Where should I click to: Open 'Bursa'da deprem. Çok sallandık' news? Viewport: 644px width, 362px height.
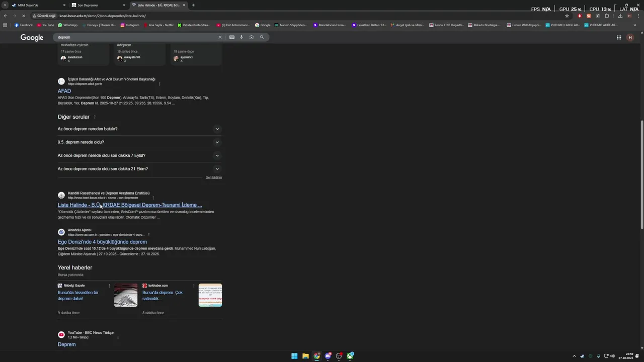point(163,296)
